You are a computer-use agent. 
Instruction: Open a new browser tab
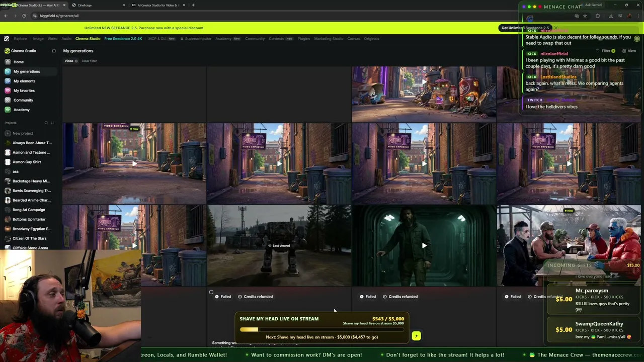coord(193,5)
